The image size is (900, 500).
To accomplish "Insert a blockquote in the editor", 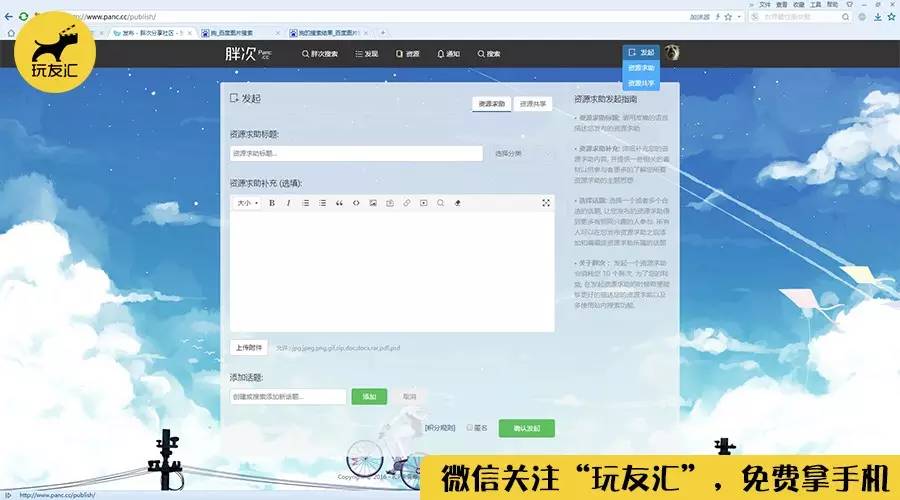I will [339, 203].
